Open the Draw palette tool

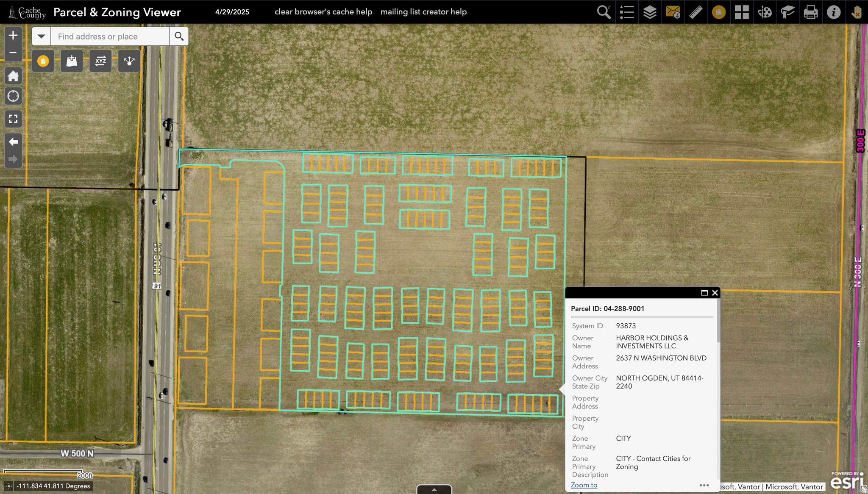pos(765,12)
